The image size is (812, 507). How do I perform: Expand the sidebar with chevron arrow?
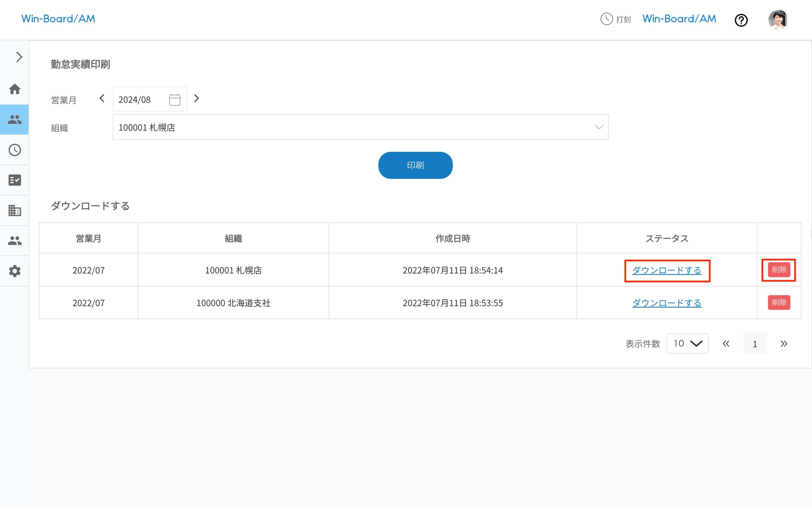tap(19, 57)
